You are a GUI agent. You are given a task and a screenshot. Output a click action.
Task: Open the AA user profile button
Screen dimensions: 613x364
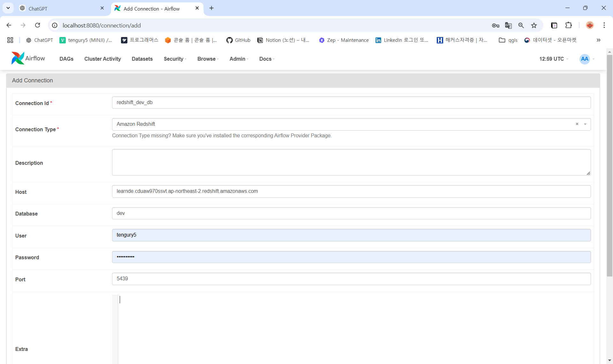click(x=585, y=59)
